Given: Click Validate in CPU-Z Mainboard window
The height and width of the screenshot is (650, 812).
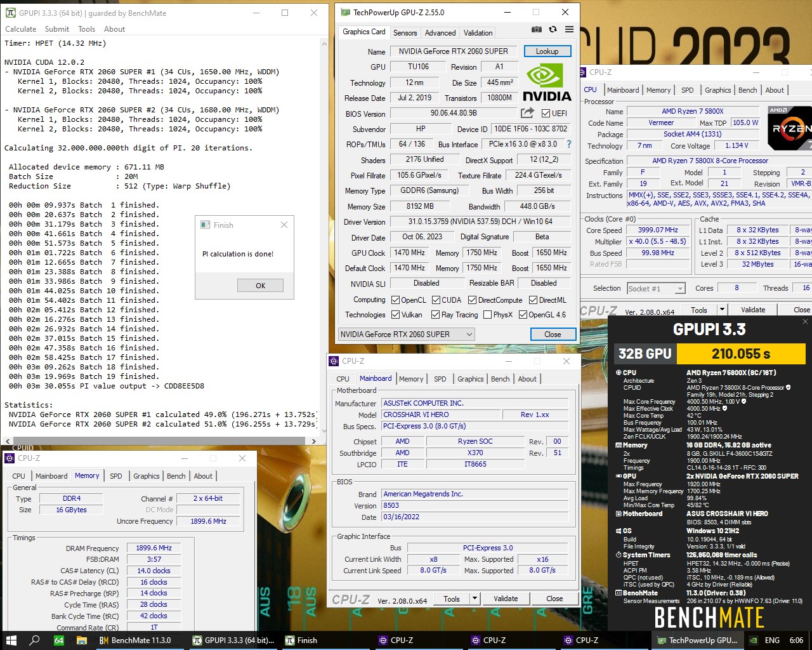Looking at the screenshot, I should coord(506,599).
